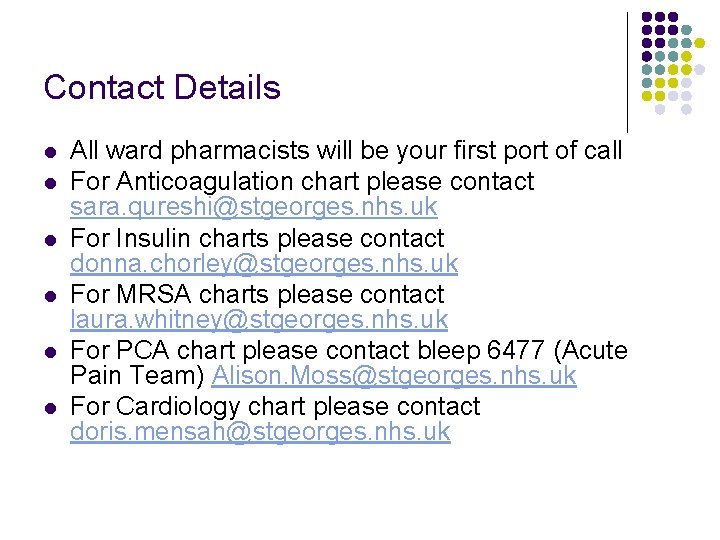Click the bullet beside Cardiology chart line
This screenshot has width=720, height=540.
(x=50, y=407)
